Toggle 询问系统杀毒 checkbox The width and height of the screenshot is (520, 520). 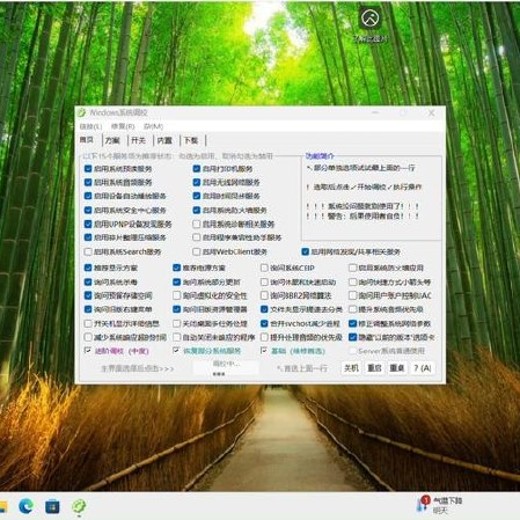coord(88,282)
